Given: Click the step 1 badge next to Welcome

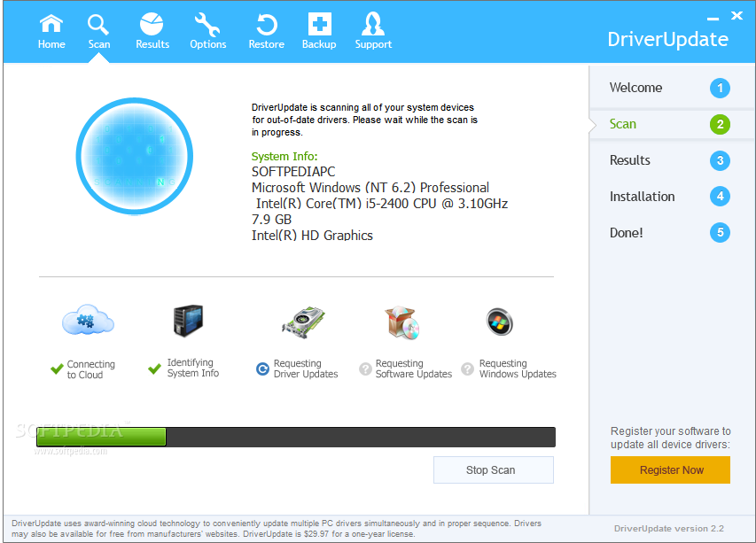Looking at the screenshot, I should point(720,89).
